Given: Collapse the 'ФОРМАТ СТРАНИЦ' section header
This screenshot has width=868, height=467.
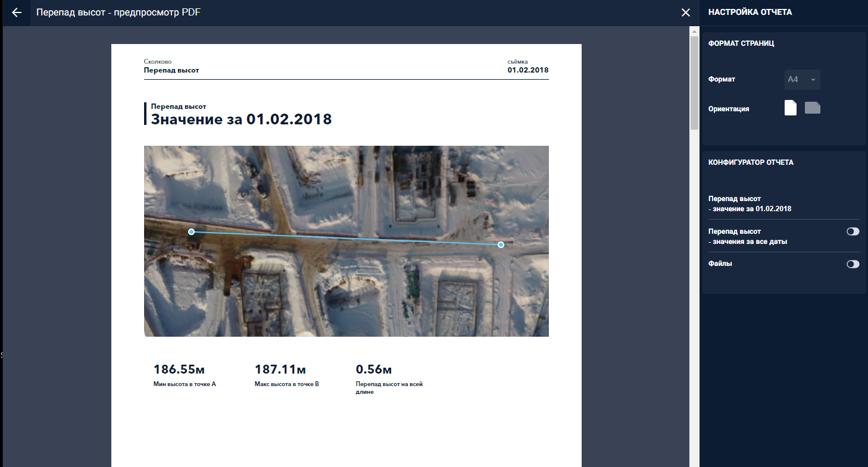Looking at the screenshot, I should (x=741, y=43).
